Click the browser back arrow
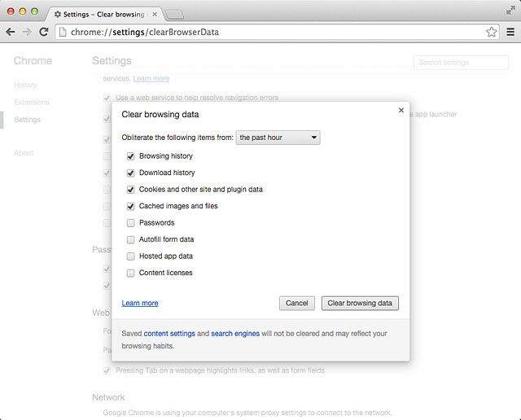 coord(11,32)
